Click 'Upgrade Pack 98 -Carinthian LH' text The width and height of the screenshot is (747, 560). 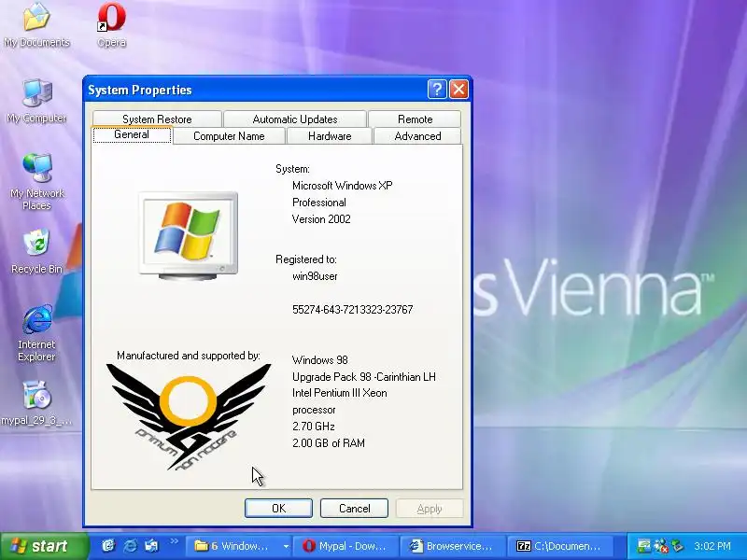point(364,377)
